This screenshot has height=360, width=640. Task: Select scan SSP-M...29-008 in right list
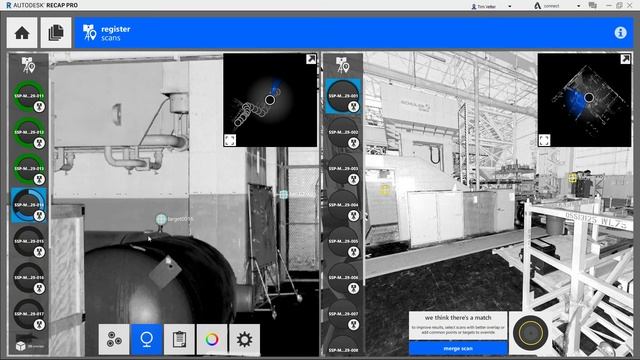tap(343, 346)
